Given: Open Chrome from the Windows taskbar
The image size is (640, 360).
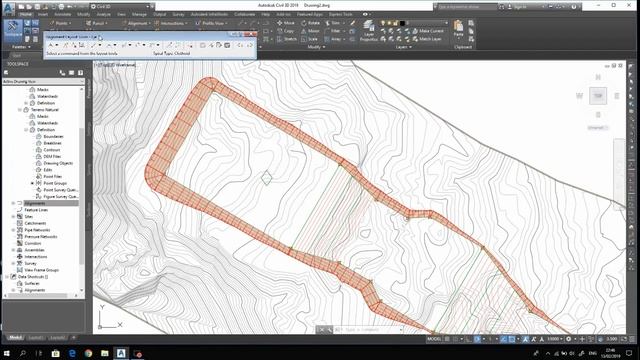Looking at the screenshot, I should tap(89, 353).
